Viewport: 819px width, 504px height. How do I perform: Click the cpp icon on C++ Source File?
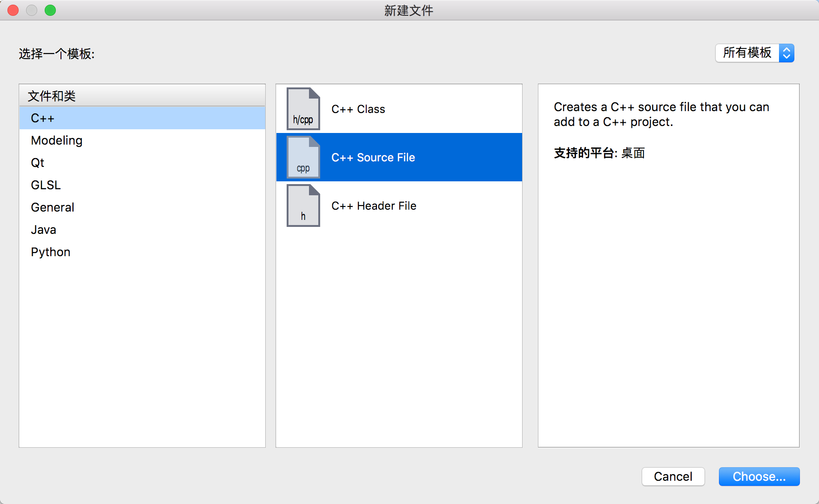click(303, 157)
